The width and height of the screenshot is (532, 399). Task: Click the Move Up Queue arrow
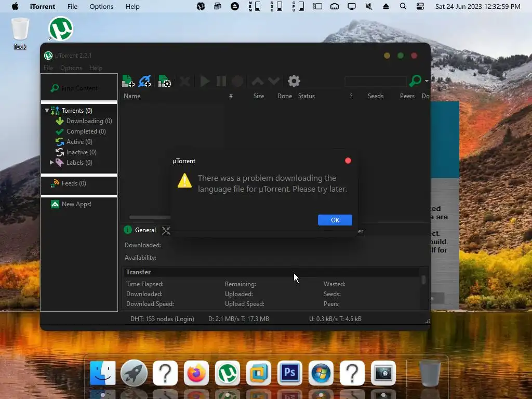click(258, 81)
